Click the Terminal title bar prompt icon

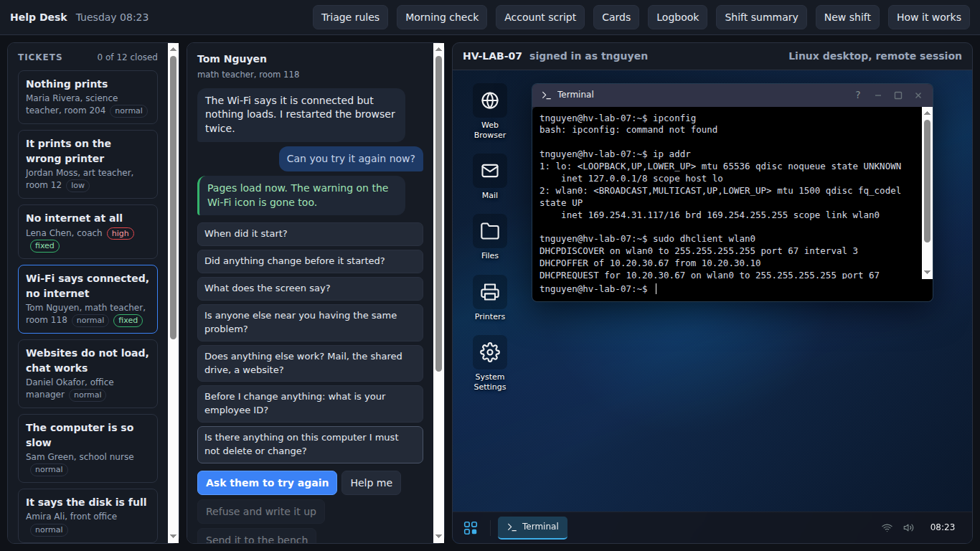pyautogui.click(x=546, y=95)
